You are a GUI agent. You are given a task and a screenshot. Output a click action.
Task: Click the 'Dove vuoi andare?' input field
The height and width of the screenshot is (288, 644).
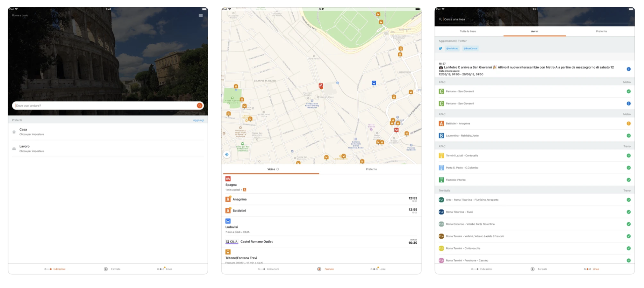pos(108,106)
